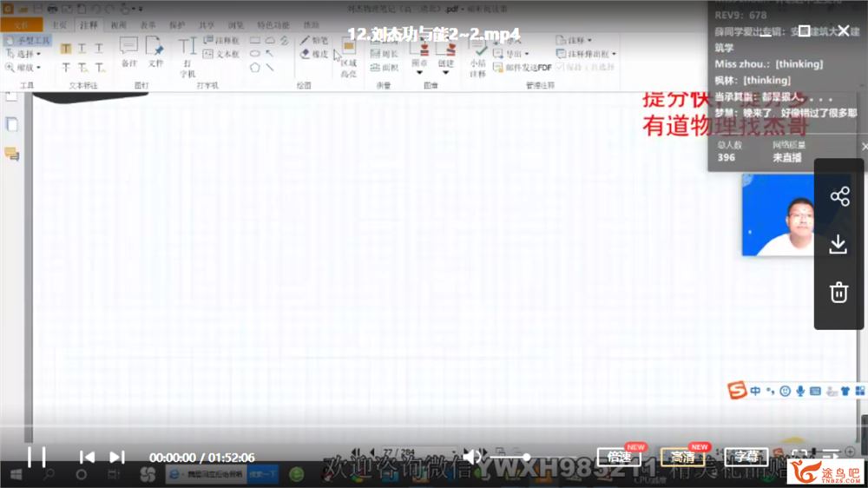Select the 区域高亮 area highlight tool
The image size is (868, 488).
pyautogui.click(x=348, y=58)
